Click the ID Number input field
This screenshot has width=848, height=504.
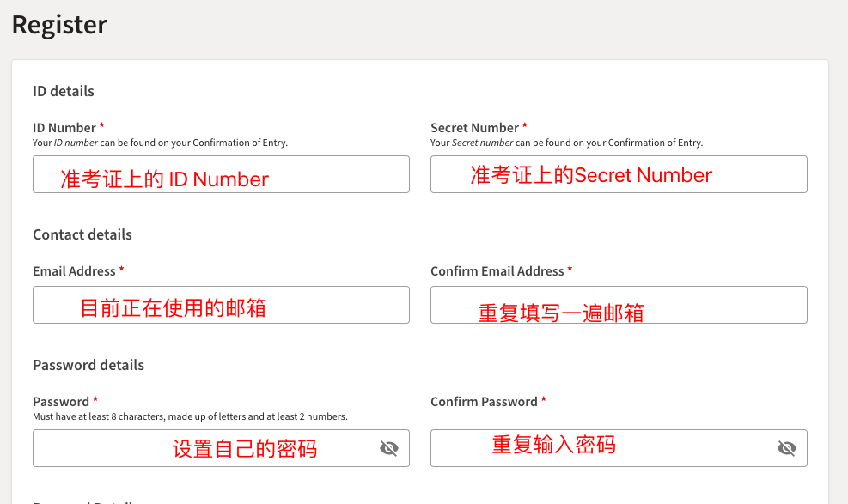pos(221,174)
